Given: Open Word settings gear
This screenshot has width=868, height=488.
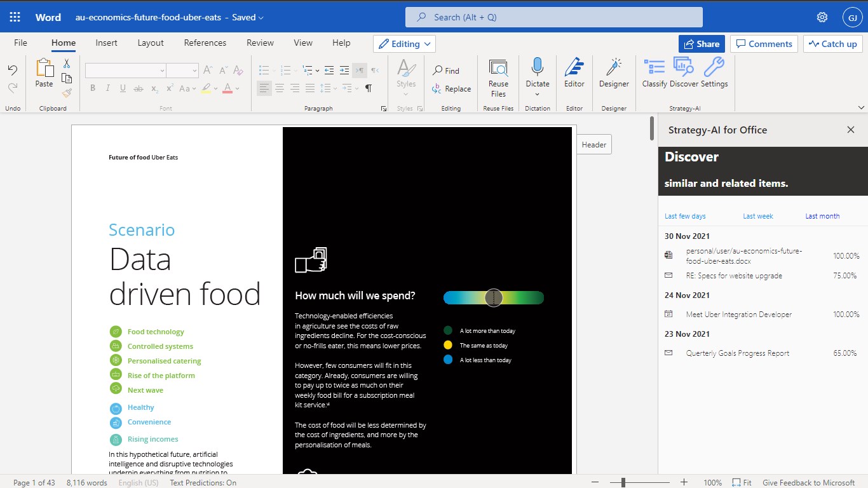Looking at the screenshot, I should click(x=822, y=17).
